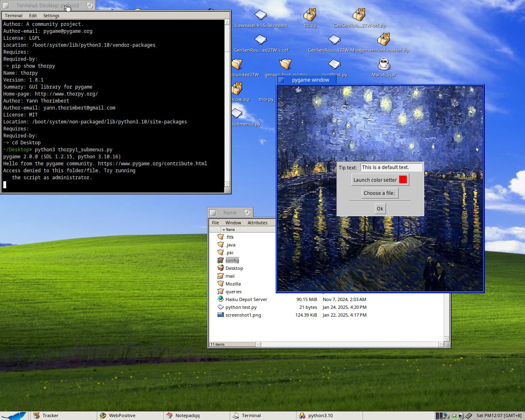
Task: Confirm the dialog with Ok
Action: [x=380, y=209]
